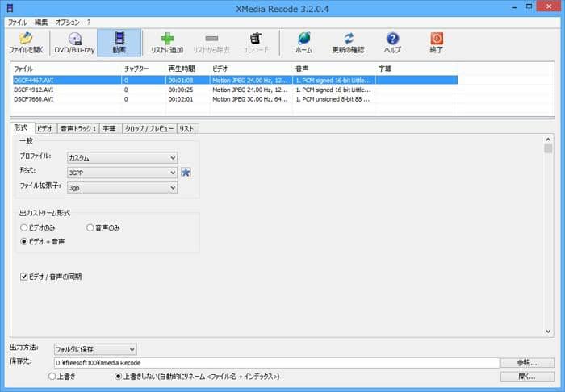Click the blue star favorite icon
The height and width of the screenshot is (392, 565).
click(186, 173)
